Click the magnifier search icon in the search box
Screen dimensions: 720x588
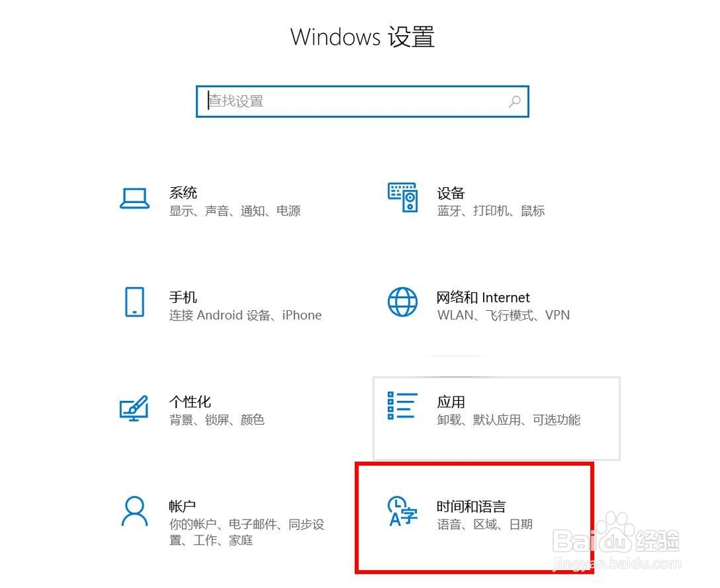(x=515, y=101)
